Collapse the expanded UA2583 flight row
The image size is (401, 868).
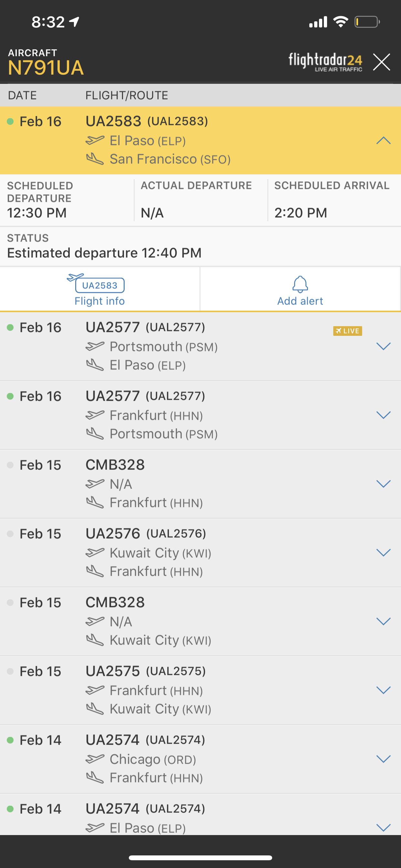click(383, 140)
